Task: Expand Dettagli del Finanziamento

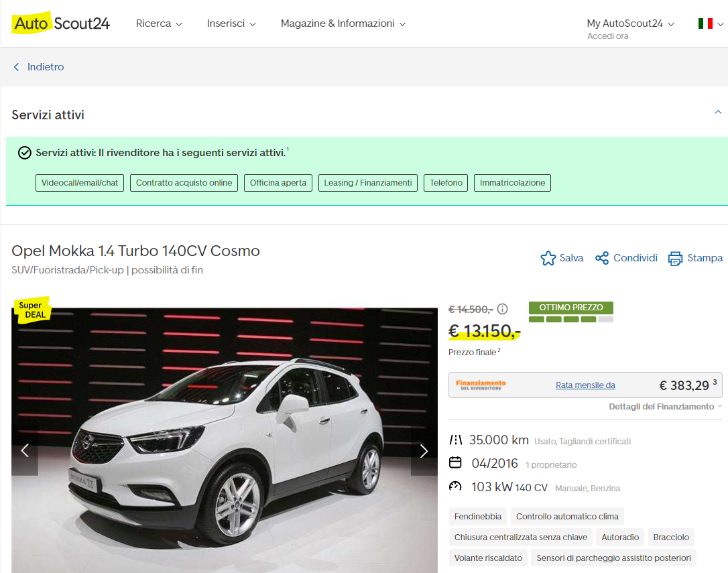Action: coord(665,406)
